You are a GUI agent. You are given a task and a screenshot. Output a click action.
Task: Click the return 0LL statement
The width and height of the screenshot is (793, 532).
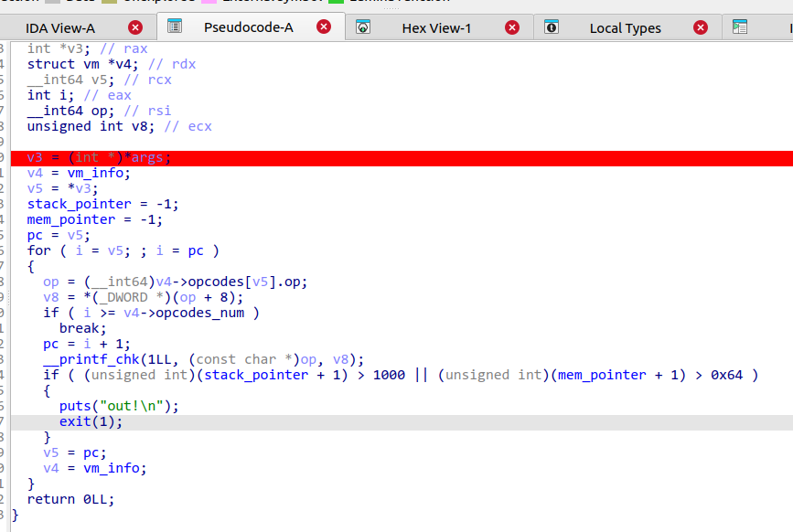click(70, 499)
